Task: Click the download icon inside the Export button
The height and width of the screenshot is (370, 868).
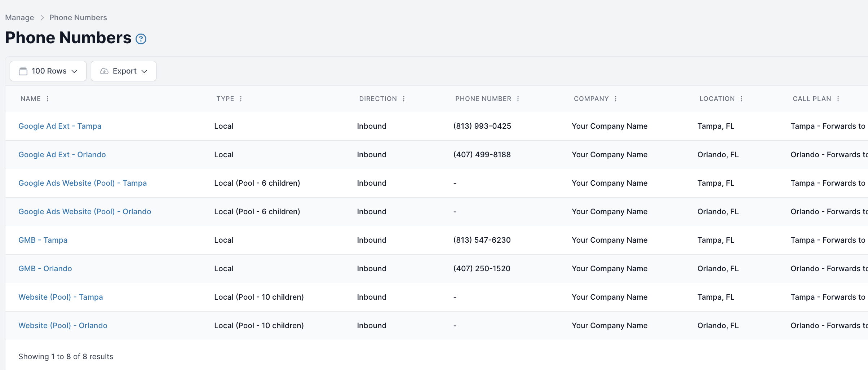Action: tap(104, 71)
